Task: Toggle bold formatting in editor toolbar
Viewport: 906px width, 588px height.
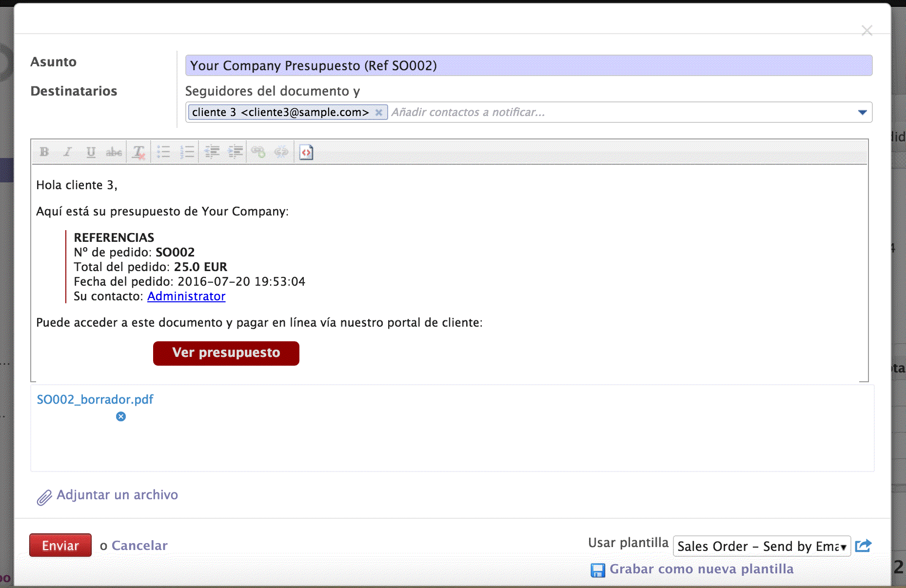Action: 44,152
